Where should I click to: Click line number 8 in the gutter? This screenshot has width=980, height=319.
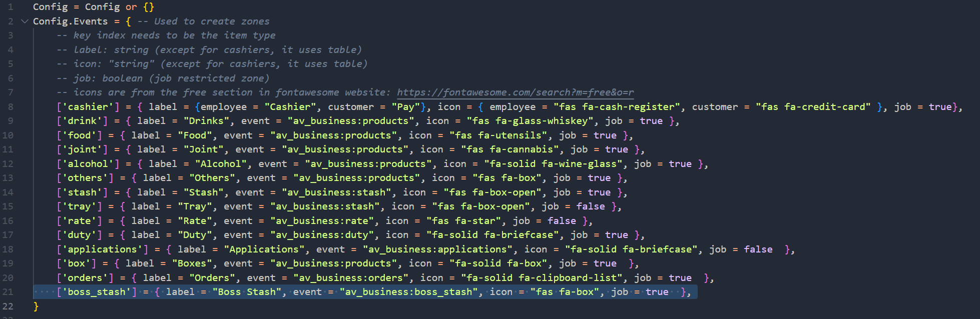pos(11,107)
